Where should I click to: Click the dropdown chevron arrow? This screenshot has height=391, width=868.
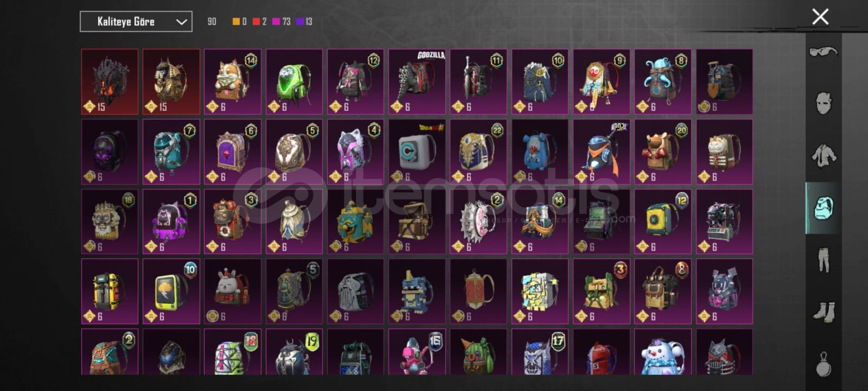click(182, 22)
